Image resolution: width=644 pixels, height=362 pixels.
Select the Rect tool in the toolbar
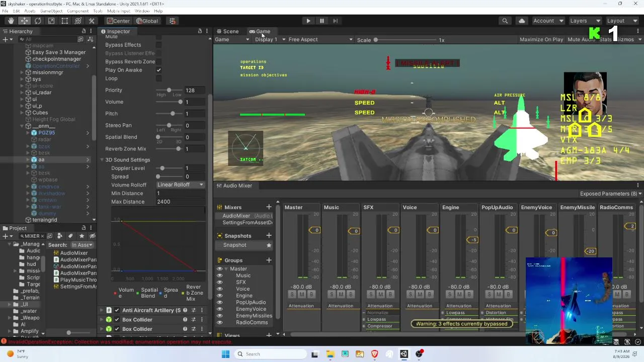click(65, 21)
